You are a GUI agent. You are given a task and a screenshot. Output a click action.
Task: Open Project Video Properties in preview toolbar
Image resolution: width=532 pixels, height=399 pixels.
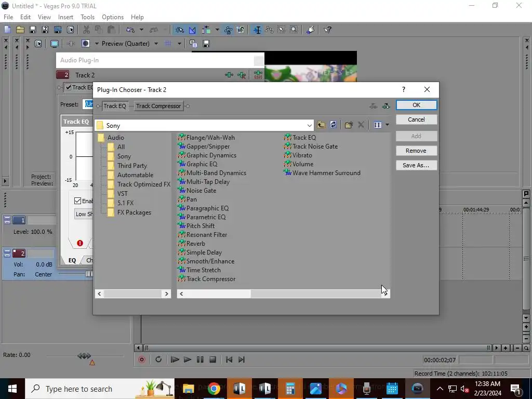pyautogui.click(x=38, y=44)
